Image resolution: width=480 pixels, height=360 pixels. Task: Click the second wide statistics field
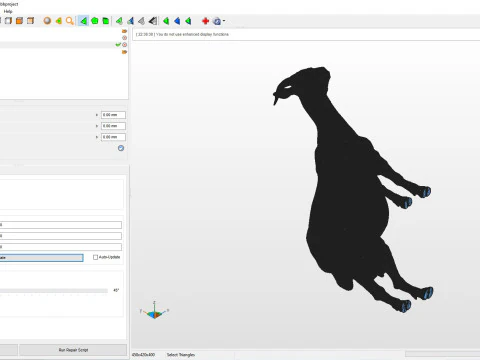(60, 236)
